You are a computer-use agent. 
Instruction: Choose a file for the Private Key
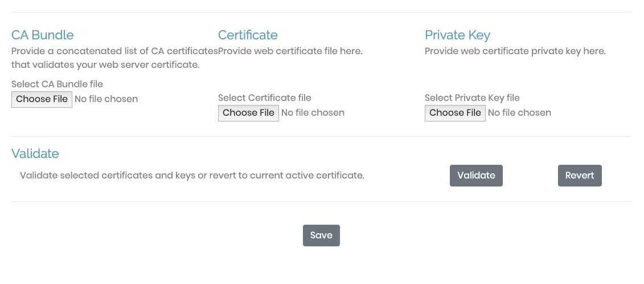[455, 113]
